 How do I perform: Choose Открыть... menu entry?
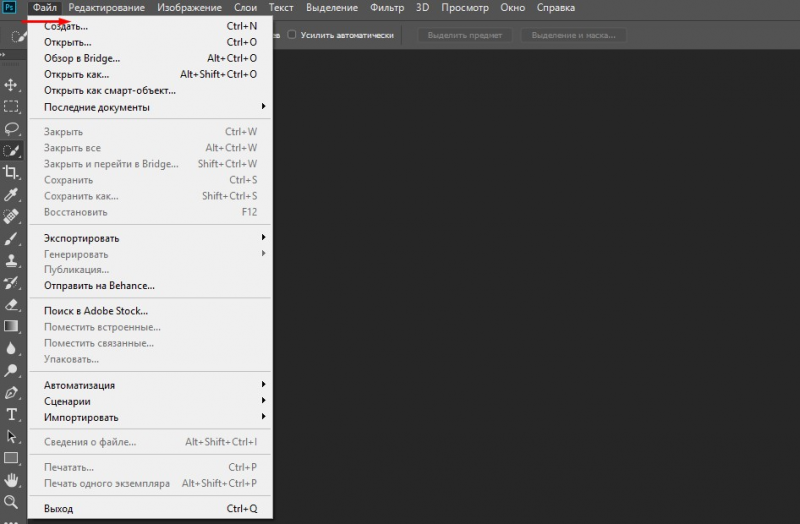151,42
